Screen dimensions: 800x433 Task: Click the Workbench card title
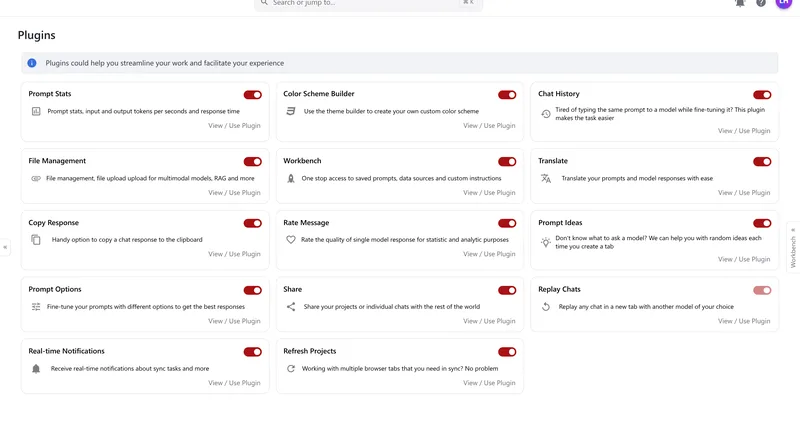pos(302,161)
